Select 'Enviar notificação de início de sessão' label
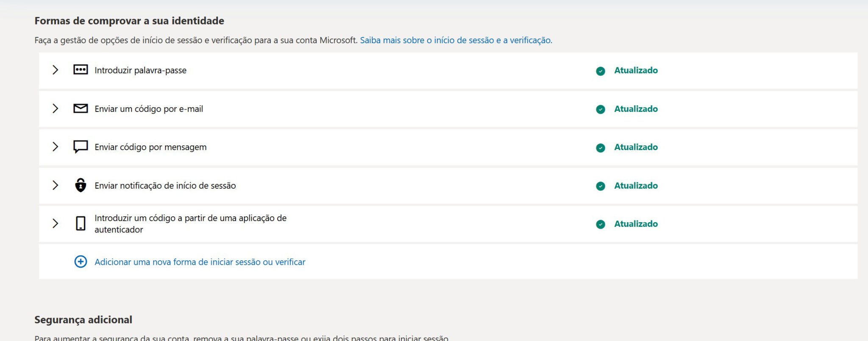Screen dimensions: 868x341 tap(165, 186)
